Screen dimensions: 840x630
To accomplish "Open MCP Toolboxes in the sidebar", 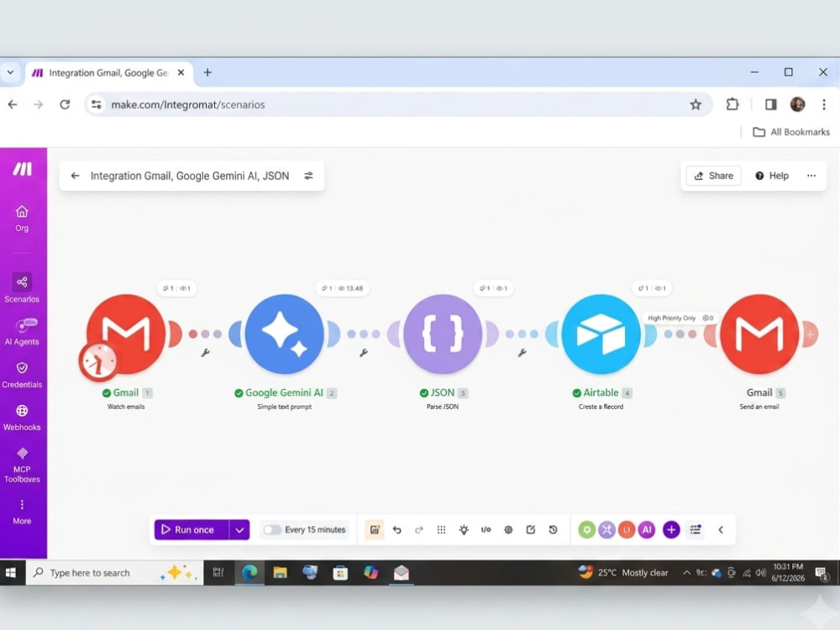I will pos(22,465).
